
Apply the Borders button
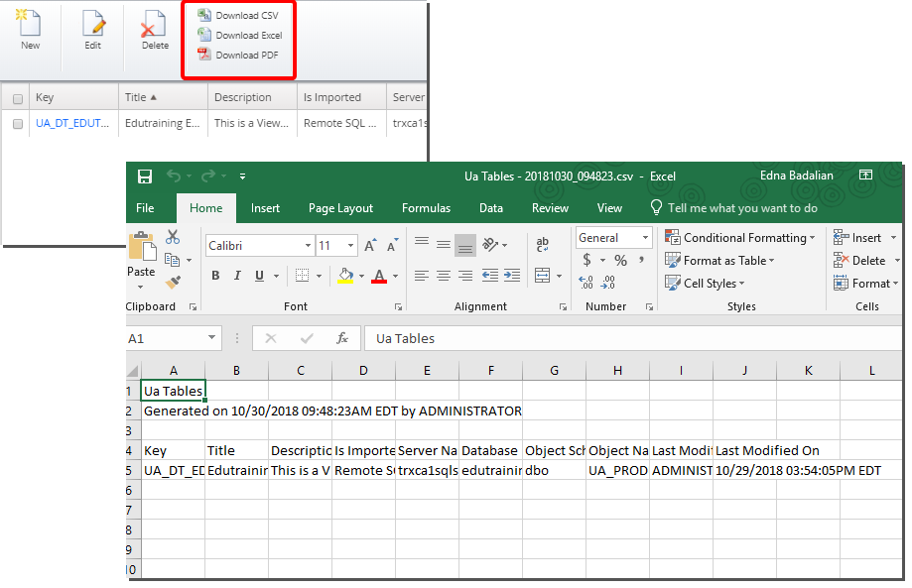[x=302, y=276]
